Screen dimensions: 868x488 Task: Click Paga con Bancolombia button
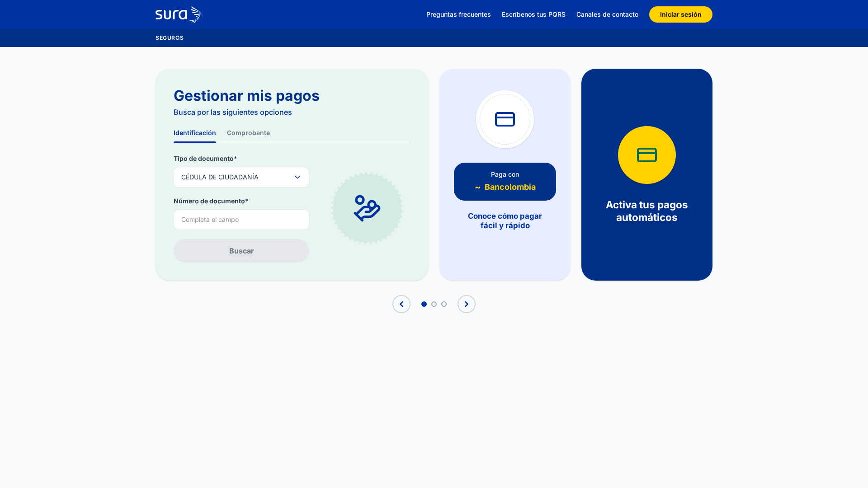[505, 182]
